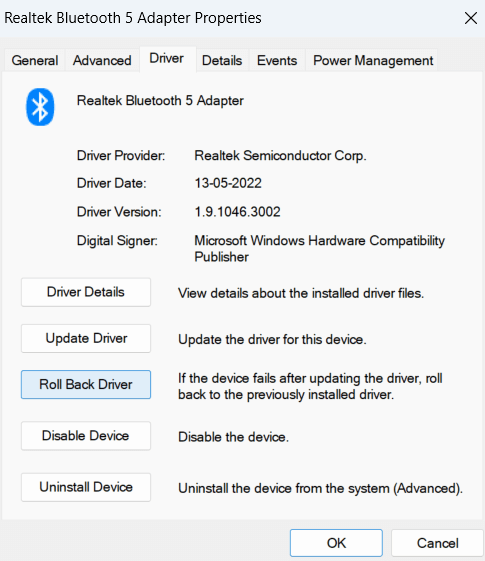Click the Driver Provider label

tap(121, 156)
